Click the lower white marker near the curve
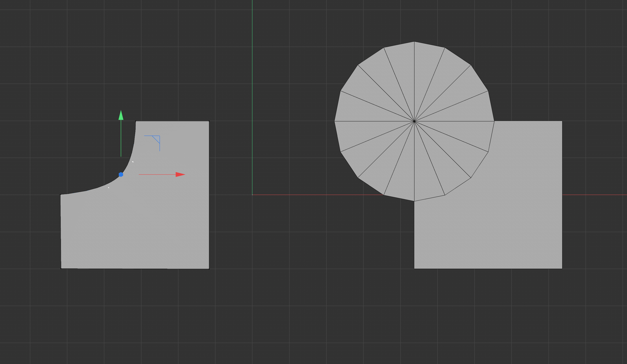This screenshot has width=627, height=364. 108,188
